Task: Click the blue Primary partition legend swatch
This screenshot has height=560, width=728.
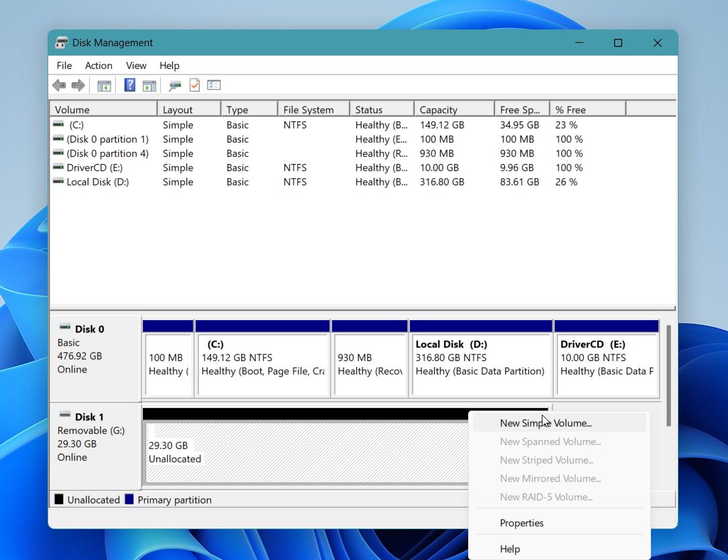Action: coord(129,499)
